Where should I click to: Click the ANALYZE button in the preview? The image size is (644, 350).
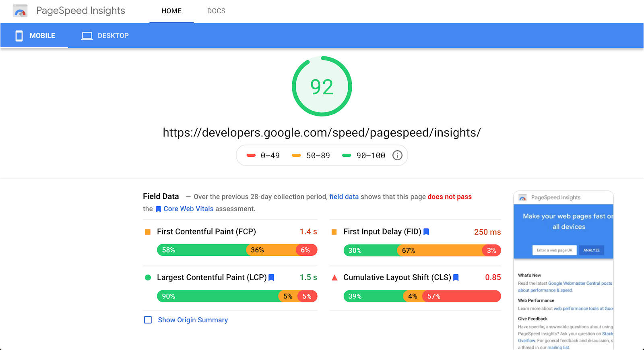pyautogui.click(x=591, y=250)
